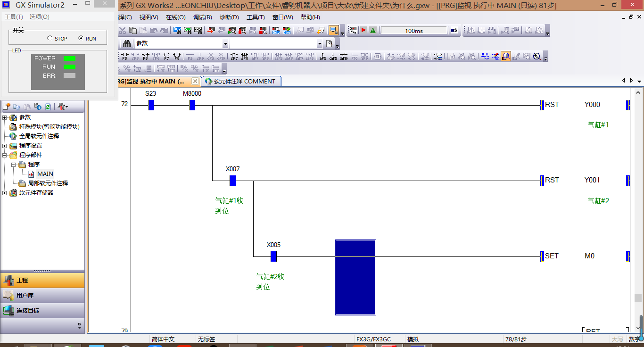Click the copy icon in main toolbar
This screenshot has width=644, height=347.
pos(132,31)
